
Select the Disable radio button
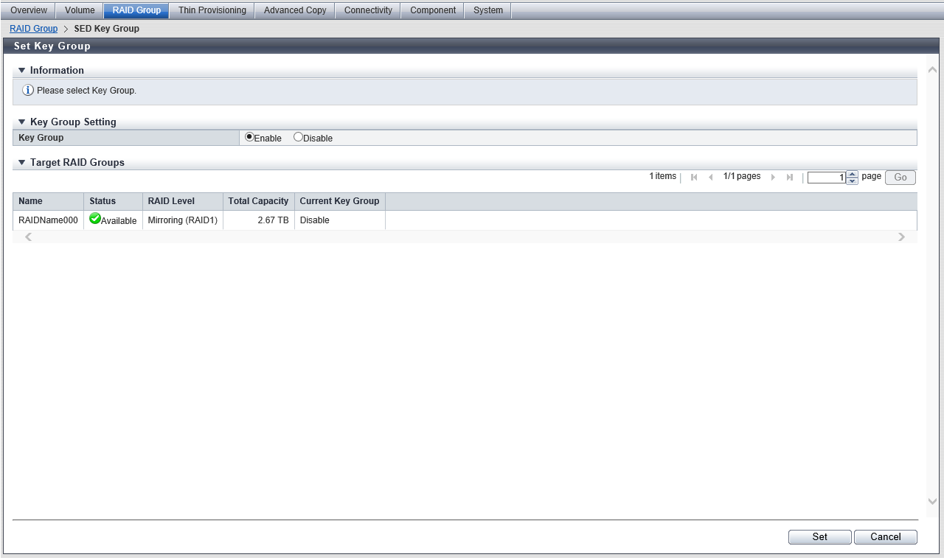click(x=298, y=137)
